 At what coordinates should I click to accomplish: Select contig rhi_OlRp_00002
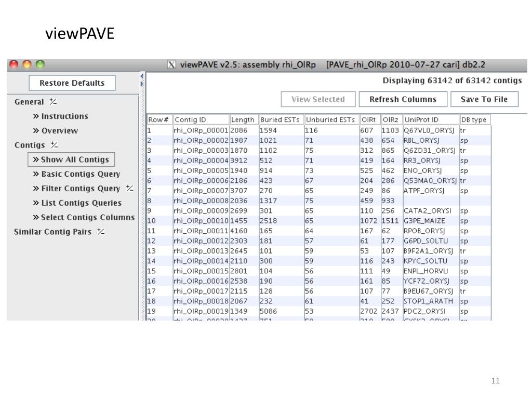[x=201, y=140]
